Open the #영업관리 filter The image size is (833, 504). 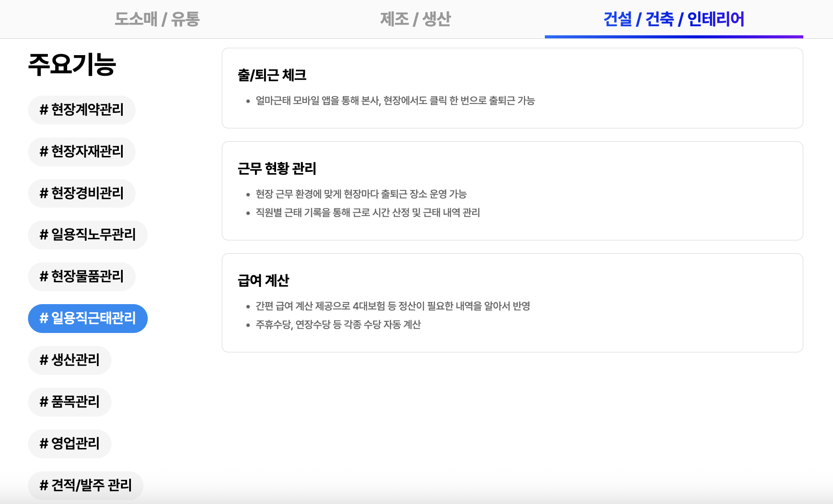click(69, 444)
